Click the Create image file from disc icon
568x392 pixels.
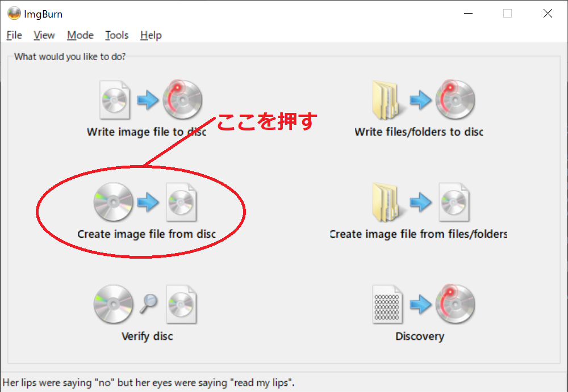145,202
